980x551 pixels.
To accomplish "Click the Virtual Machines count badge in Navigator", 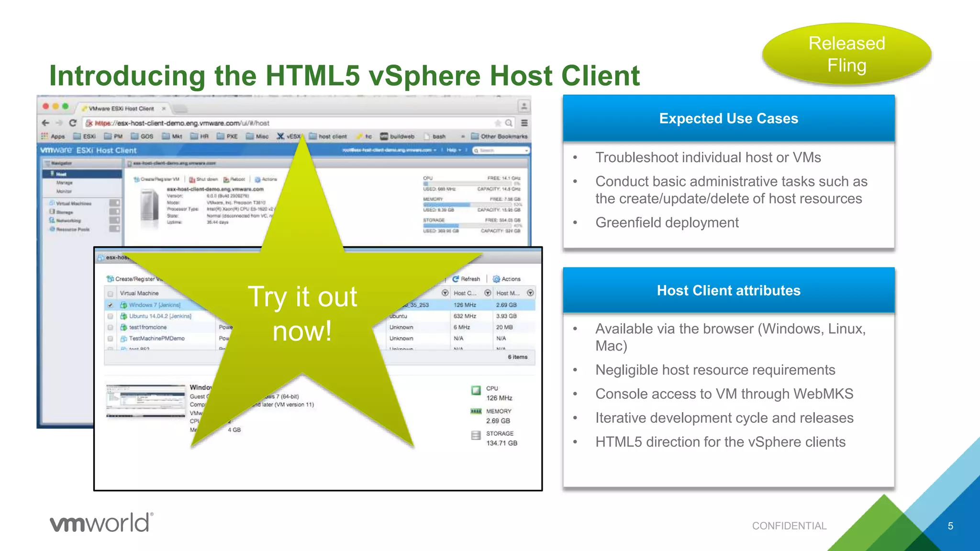I will click(114, 203).
